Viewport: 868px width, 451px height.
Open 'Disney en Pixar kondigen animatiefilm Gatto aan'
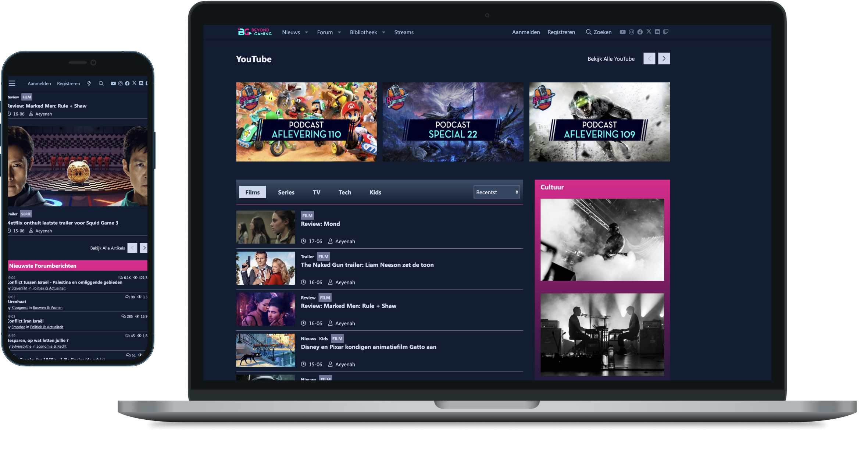pos(368,347)
